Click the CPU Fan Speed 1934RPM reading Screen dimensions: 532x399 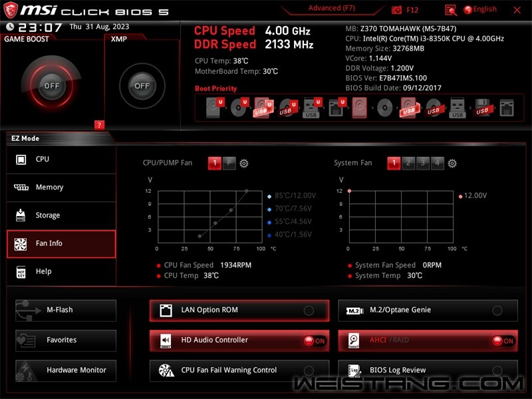coord(236,265)
